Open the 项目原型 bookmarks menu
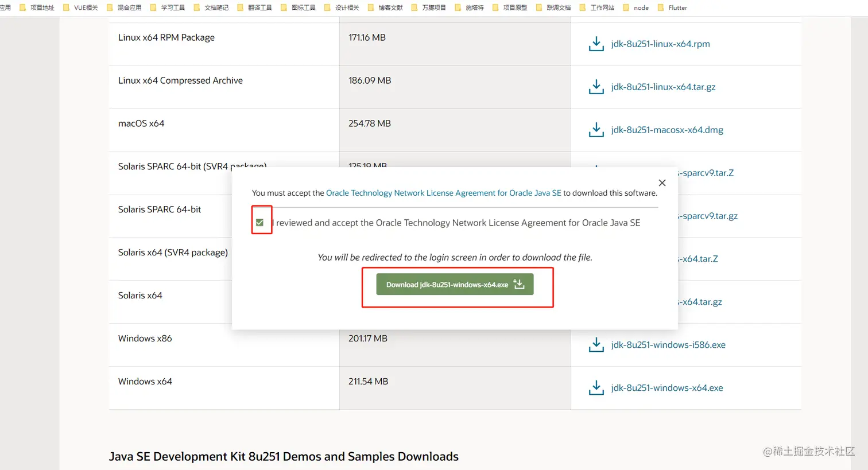Image resolution: width=868 pixels, height=470 pixels. pyautogui.click(x=510, y=7)
